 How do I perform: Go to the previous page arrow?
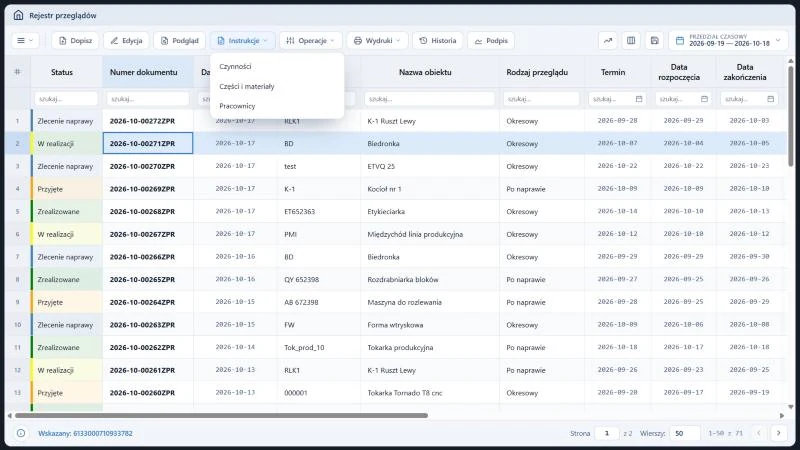pos(759,433)
